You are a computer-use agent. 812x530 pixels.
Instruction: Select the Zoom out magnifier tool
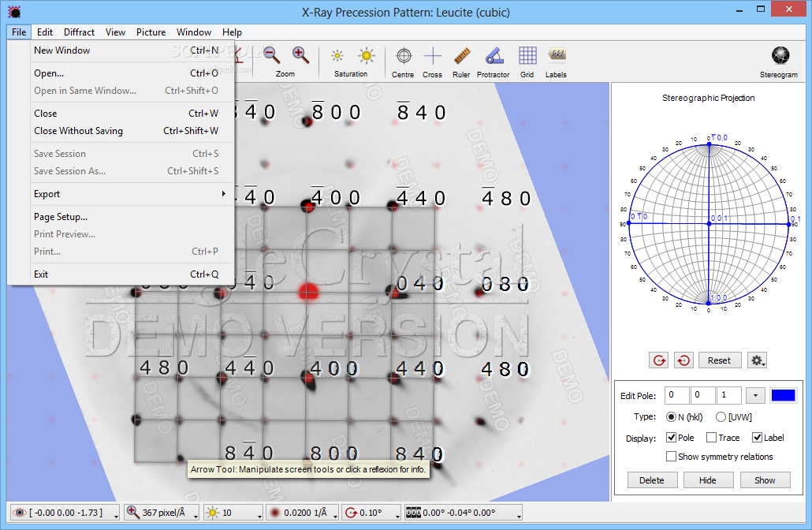pyautogui.click(x=271, y=55)
